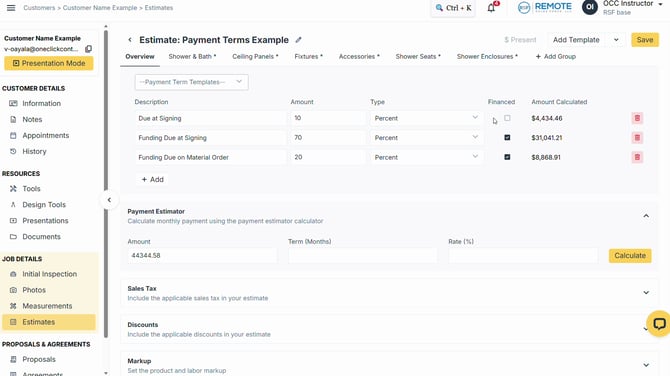Open Presentations in the sidebar
The height and width of the screenshot is (376, 670).
(x=45, y=221)
